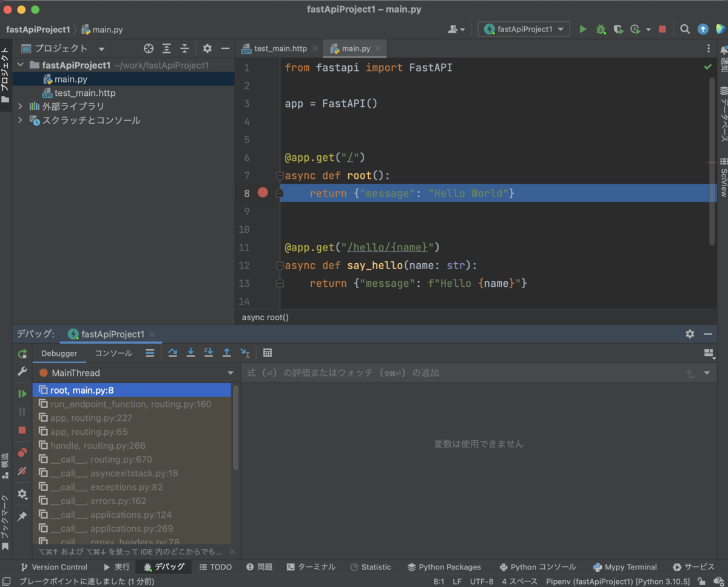
Task: Click the 4 スペース indent setting
Action: (520, 582)
